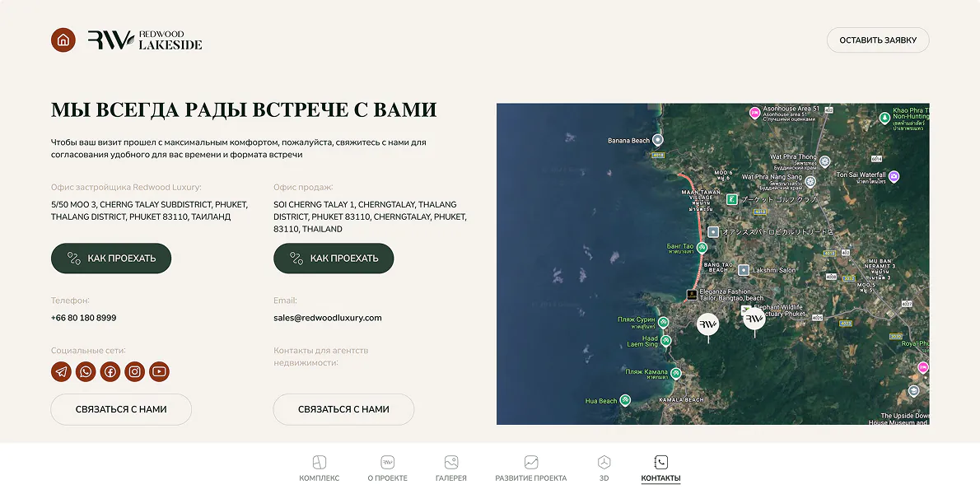
Task: Open the YouTube social icon
Action: pos(159,371)
